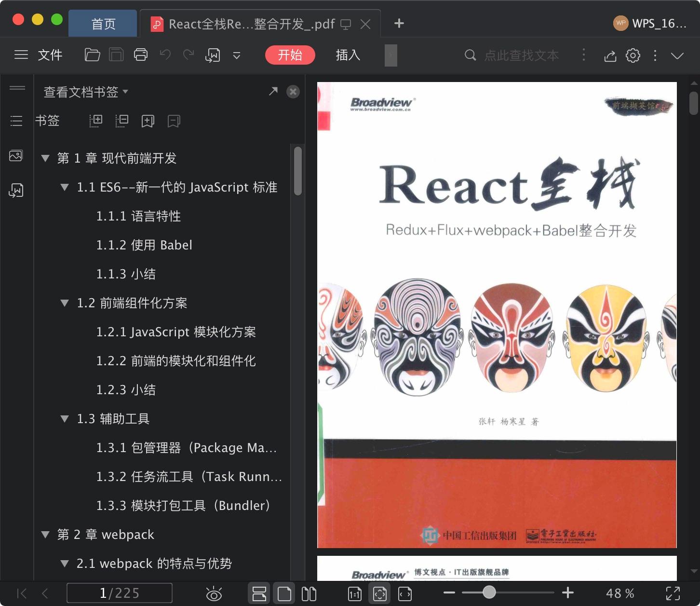Open the thumbnails sidebar icon
Image resolution: width=700 pixels, height=606 pixels.
pos(16,156)
